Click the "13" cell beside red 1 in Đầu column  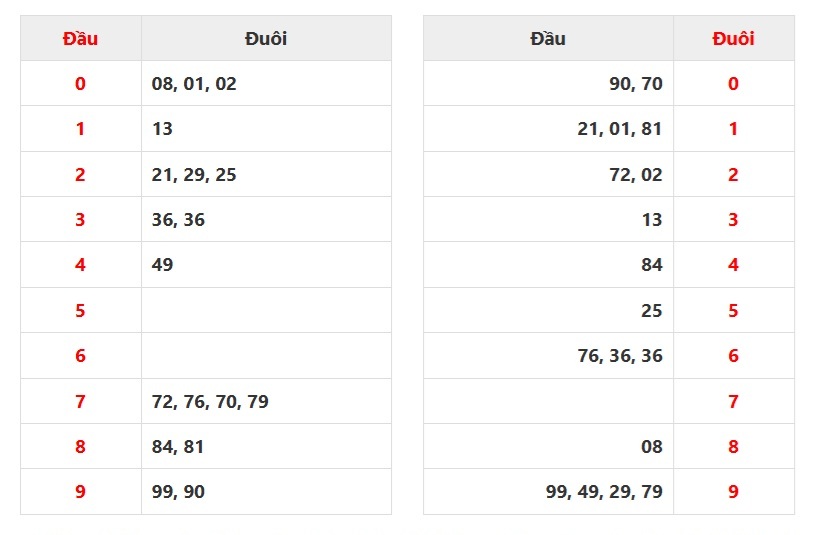click(163, 129)
